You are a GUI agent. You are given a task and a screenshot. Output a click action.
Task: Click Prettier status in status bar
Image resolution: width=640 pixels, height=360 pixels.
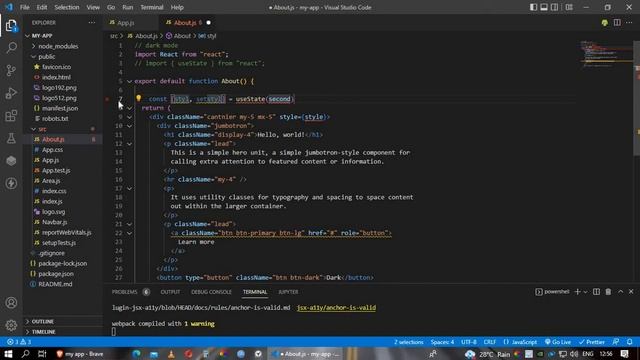click(x=592, y=342)
